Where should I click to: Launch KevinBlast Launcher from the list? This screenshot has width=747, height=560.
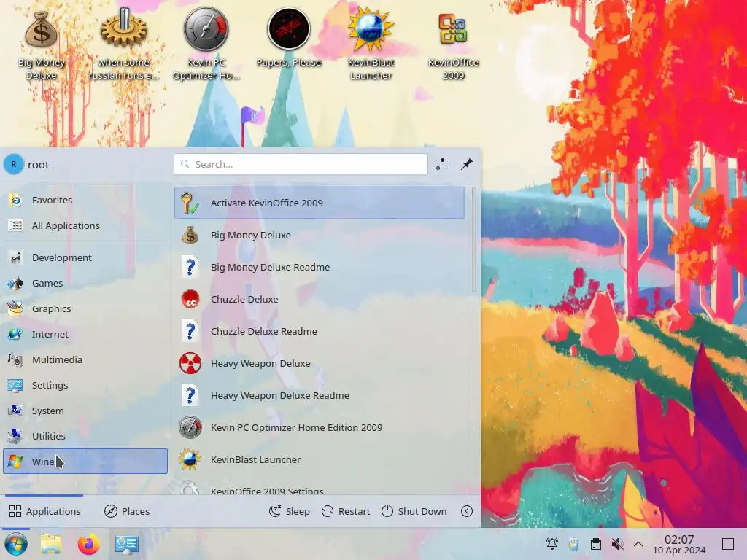point(320,460)
